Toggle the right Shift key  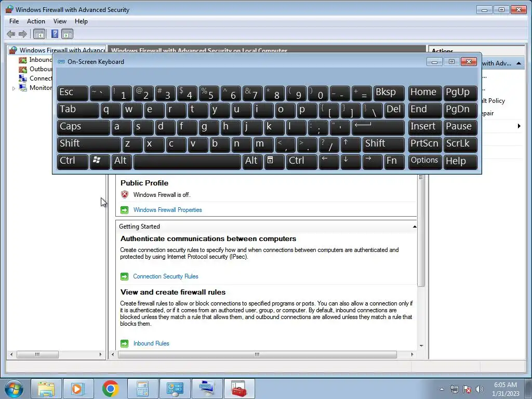tap(383, 144)
